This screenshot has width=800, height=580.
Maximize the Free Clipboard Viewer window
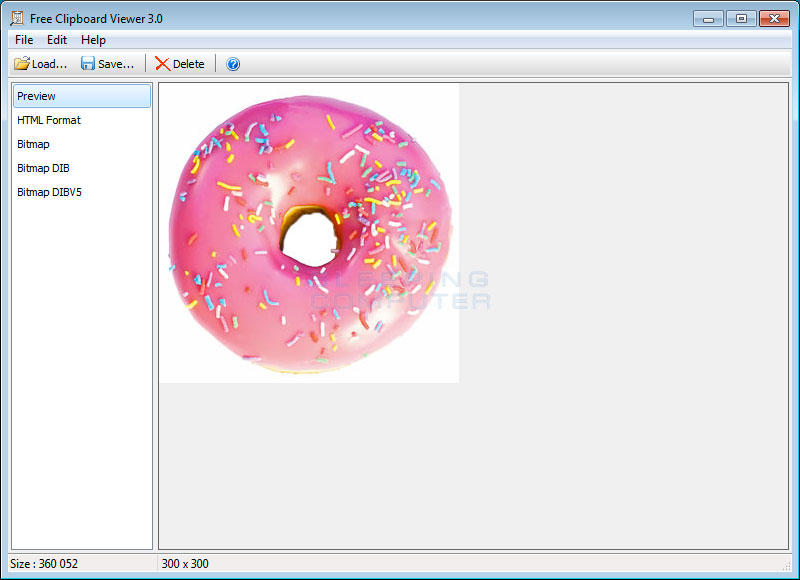[740, 18]
